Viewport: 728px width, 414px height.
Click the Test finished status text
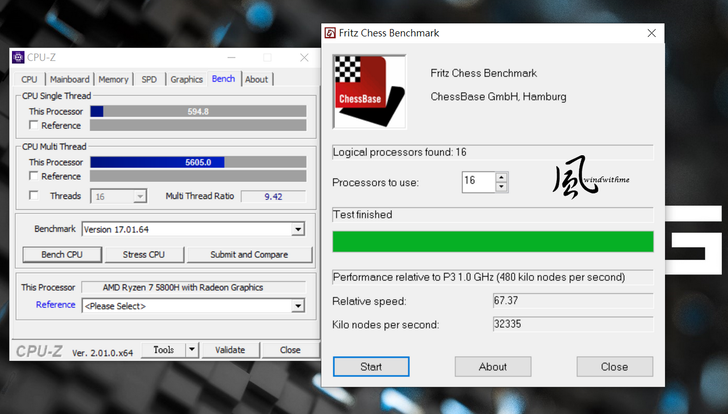pyautogui.click(x=363, y=214)
